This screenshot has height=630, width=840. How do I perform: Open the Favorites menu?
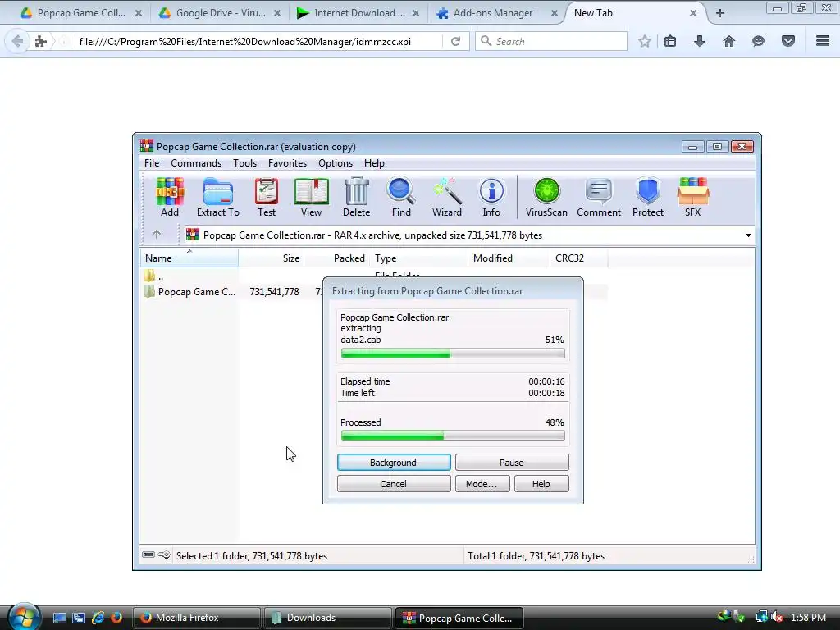click(288, 163)
